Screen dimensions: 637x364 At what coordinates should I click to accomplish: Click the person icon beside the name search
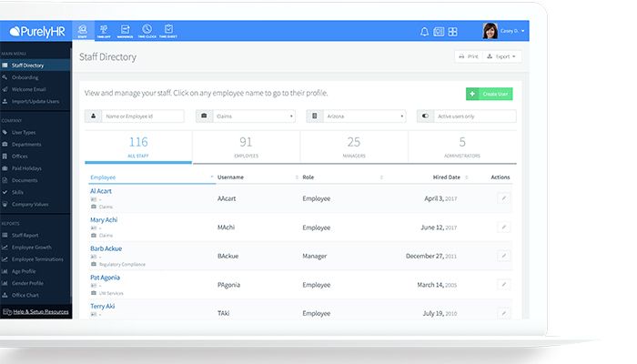tap(94, 116)
